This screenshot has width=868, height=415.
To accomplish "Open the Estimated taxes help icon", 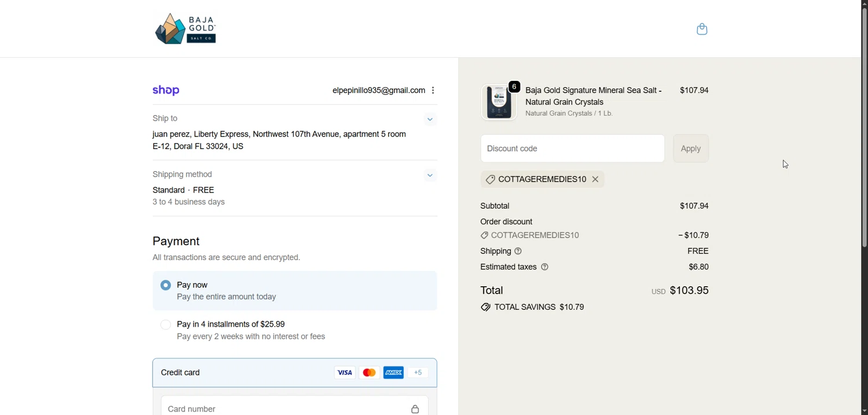I will (545, 267).
